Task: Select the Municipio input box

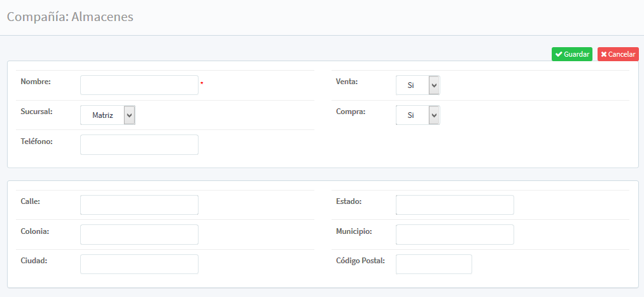Action: tap(454, 235)
